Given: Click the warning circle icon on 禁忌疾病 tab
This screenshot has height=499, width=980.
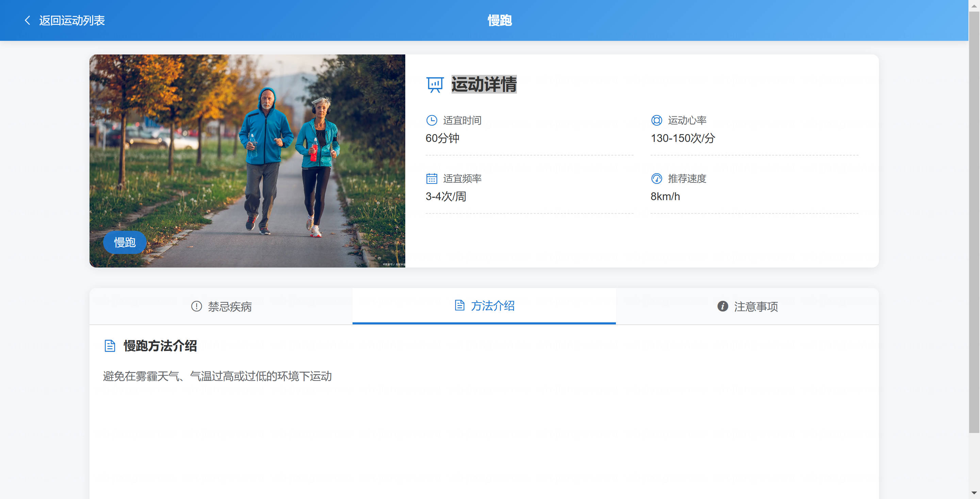Looking at the screenshot, I should pos(196,306).
